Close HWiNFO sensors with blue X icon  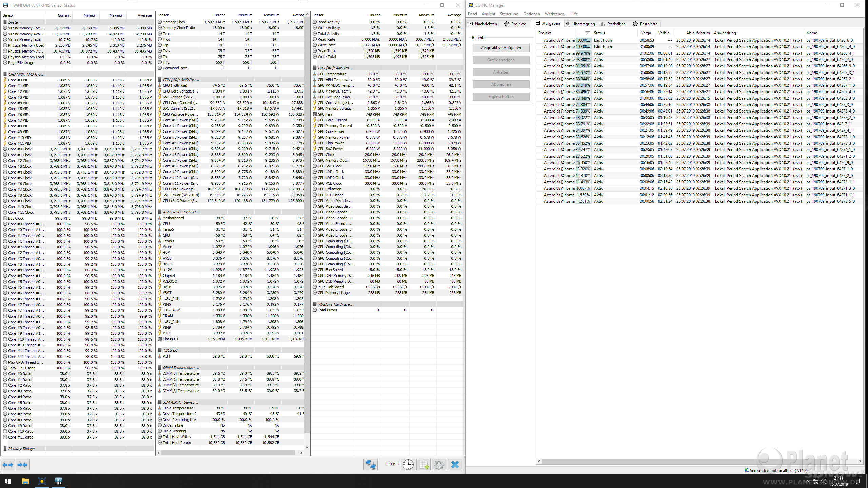455,464
